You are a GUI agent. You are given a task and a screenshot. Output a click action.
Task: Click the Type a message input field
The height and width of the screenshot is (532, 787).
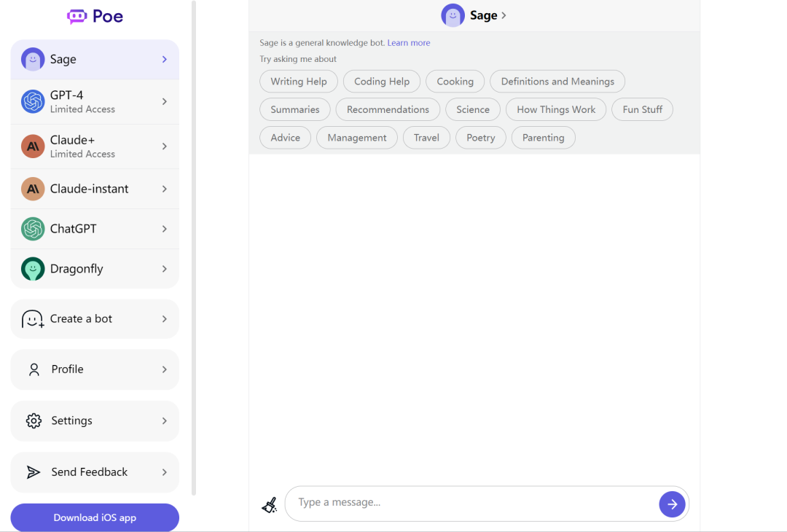[x=474, y=503]
